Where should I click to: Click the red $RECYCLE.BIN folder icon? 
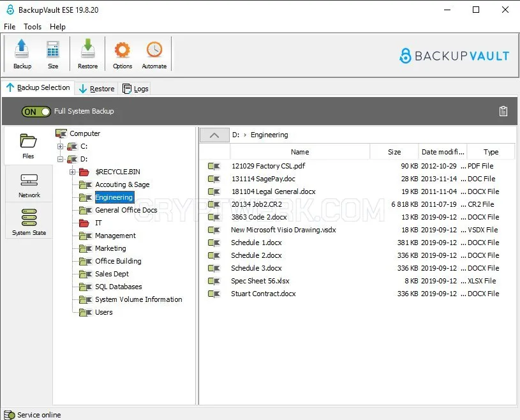[84, 172]
